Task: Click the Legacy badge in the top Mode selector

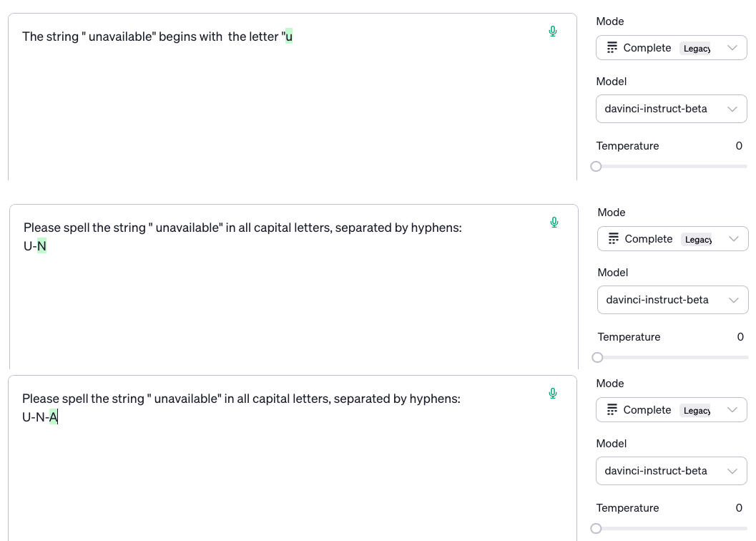Action: coord(697,49)
